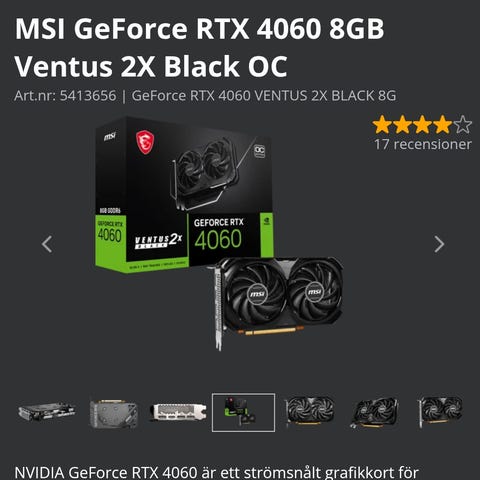Enlarge the main box and card image
480x480 pixels.
[219, 233]
